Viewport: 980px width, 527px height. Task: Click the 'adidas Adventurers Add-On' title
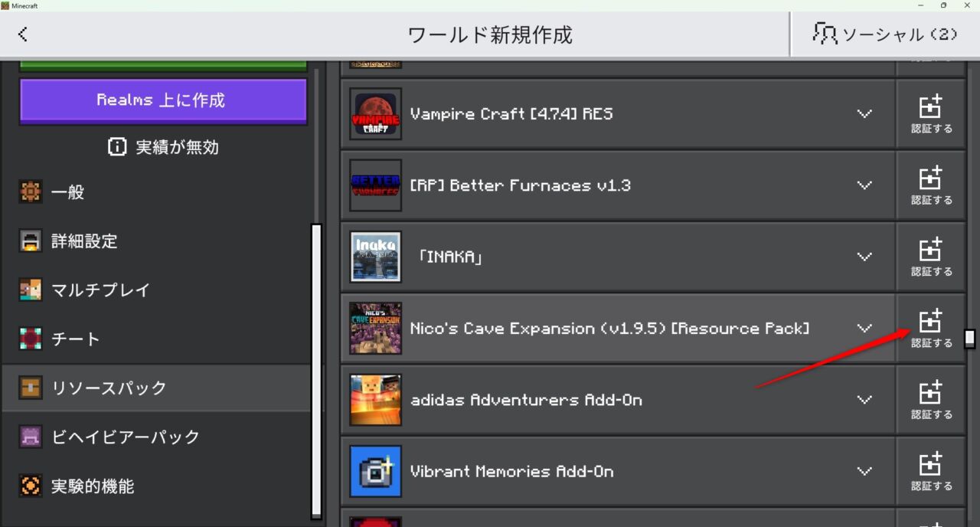tap(526, 400)
